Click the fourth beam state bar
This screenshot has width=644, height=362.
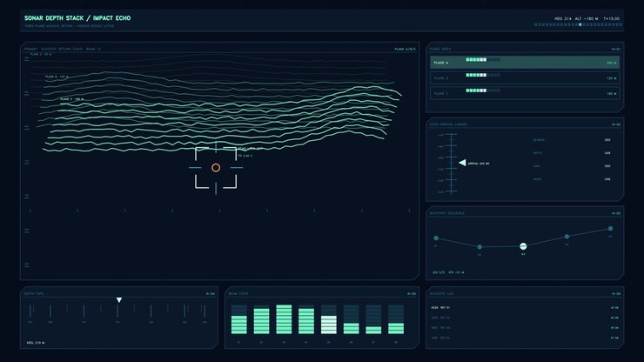[x=306, y=319]
